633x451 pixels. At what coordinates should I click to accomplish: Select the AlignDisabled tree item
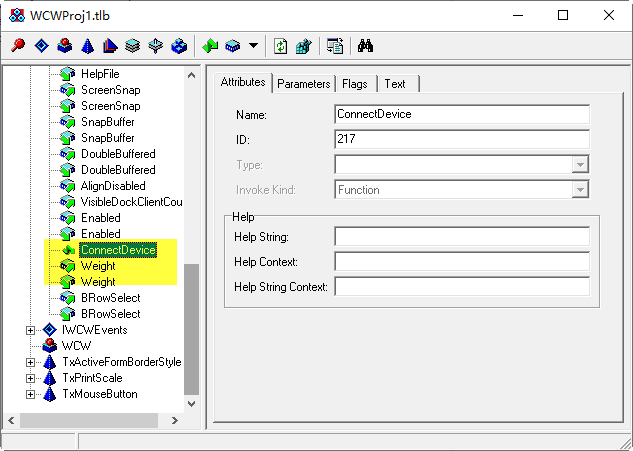click(113, 186)
